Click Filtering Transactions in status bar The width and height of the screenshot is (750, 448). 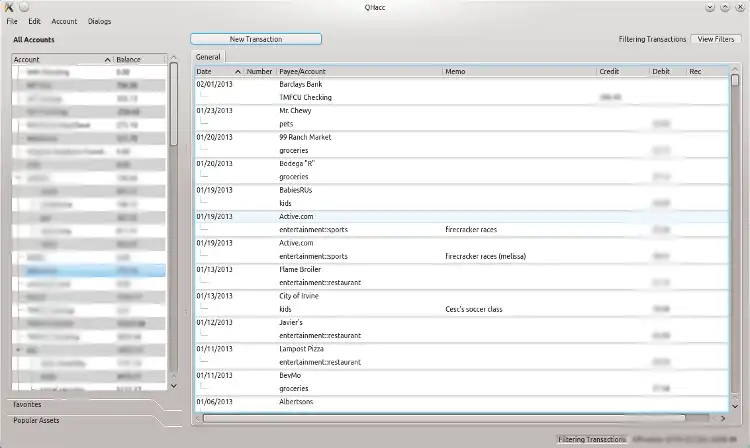click(592, 439)
